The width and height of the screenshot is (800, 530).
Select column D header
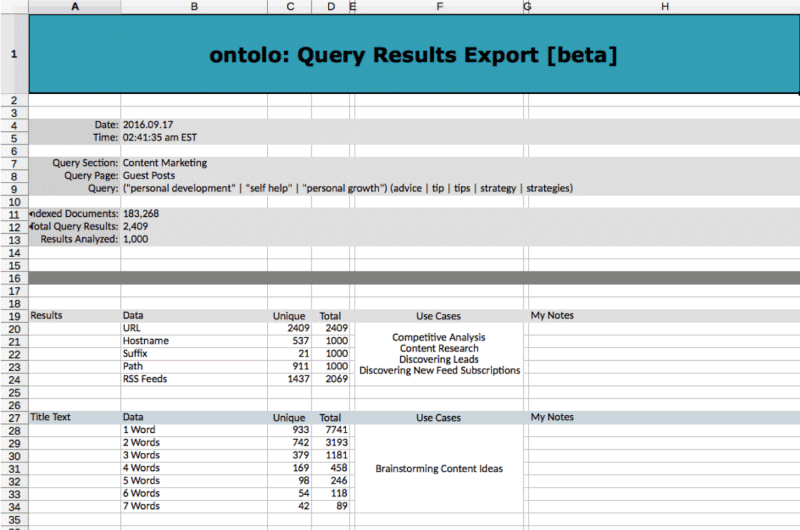click(331, 7)
